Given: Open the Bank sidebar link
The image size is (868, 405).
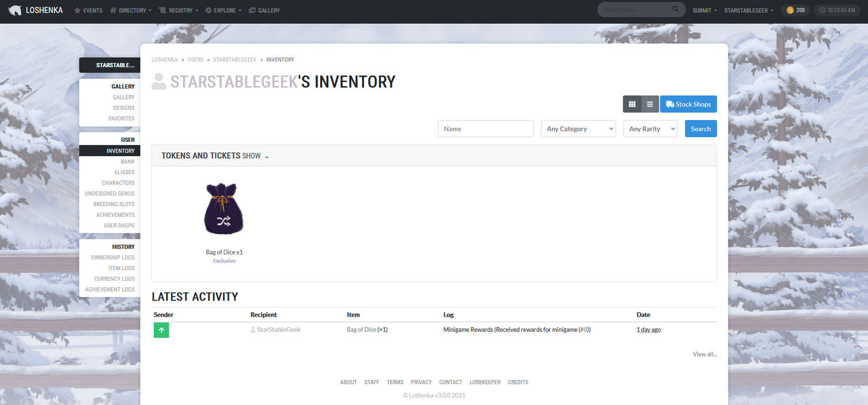Looking at the screenshot, I should (x=127, y=161).
